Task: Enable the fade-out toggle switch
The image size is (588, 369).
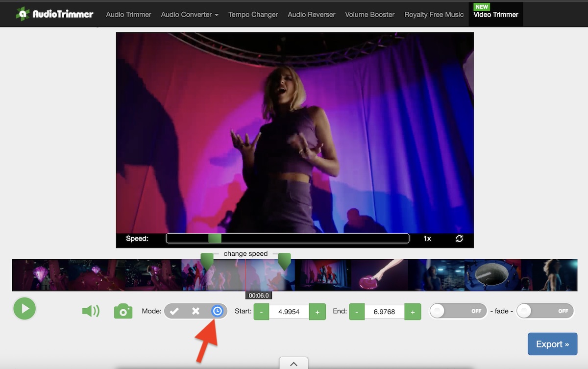Action: (545, 311)
